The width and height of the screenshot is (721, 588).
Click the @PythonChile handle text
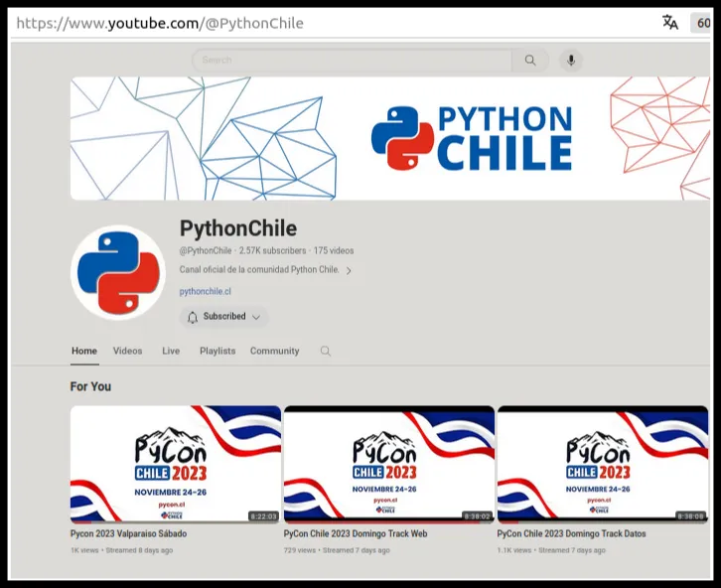click(x=206, y=250)
